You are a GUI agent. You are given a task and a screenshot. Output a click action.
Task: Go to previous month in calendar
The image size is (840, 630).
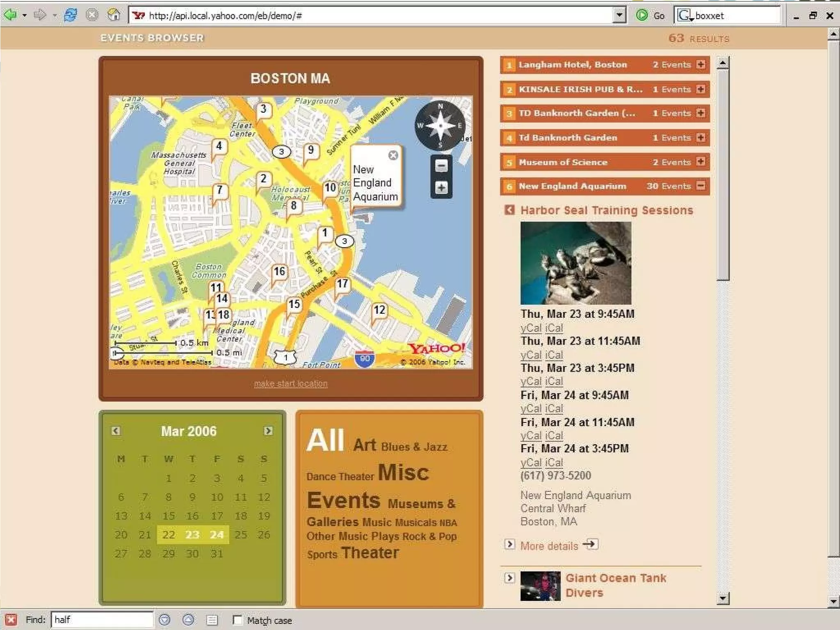tap(116, 431)
